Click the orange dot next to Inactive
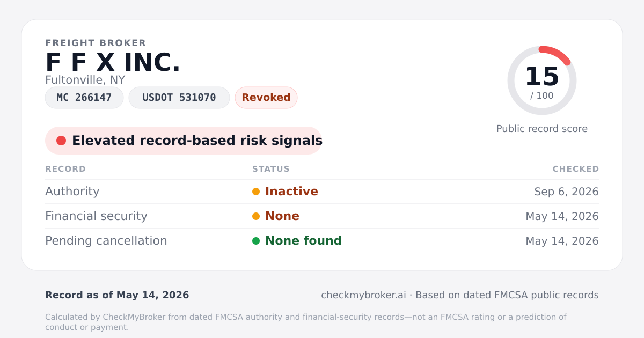Viewport: 644px width, 338px height. (256, 192)
